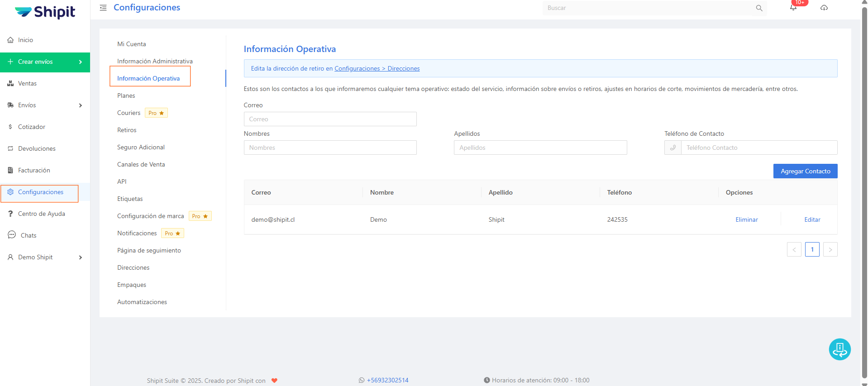This screenshot has height=386, width=868.
Task: Expand the Envíos submenu arrow
Action: [x=81, y=105]
